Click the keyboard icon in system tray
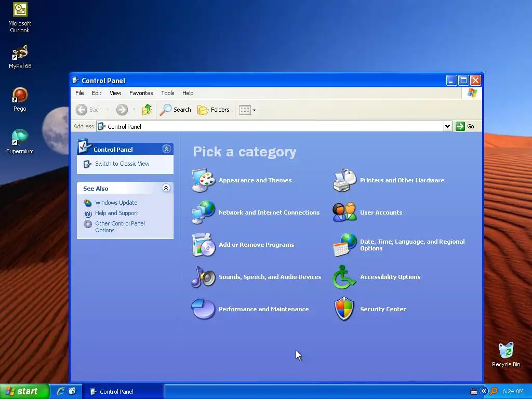Screen dimensions: 532x399 [x=474, y=392]
